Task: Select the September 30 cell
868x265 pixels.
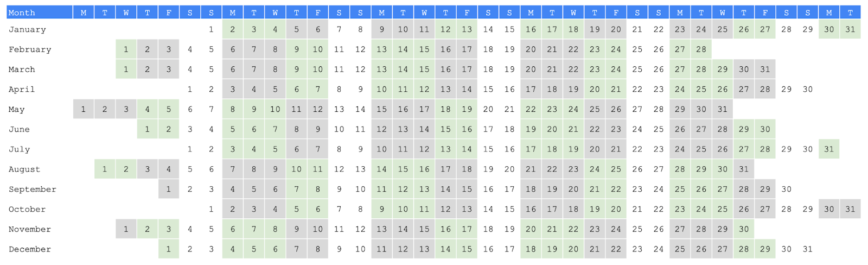Action: (787, 189)
